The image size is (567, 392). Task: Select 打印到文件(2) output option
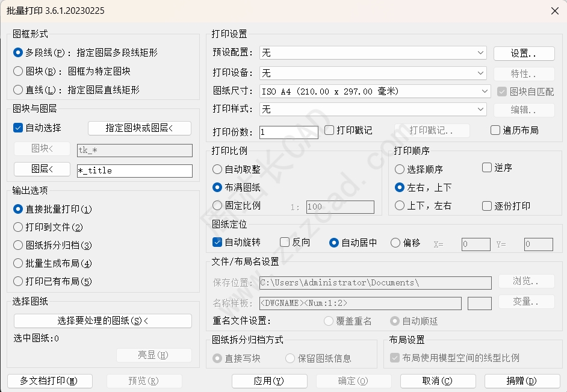(x=18, y=227)
